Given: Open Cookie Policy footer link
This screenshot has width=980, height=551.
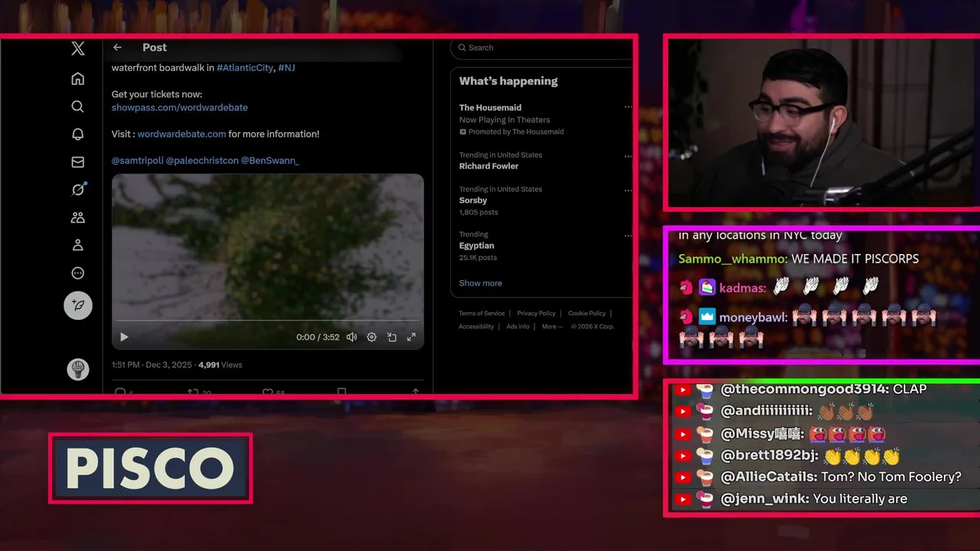Looking at the screenshot, I should [x=586, y=313].
